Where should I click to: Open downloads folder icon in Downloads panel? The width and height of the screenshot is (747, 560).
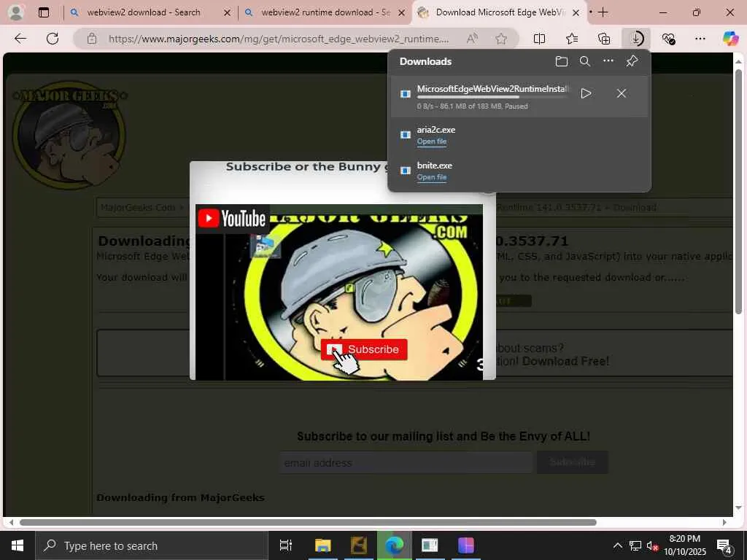[x=561, y=61]
